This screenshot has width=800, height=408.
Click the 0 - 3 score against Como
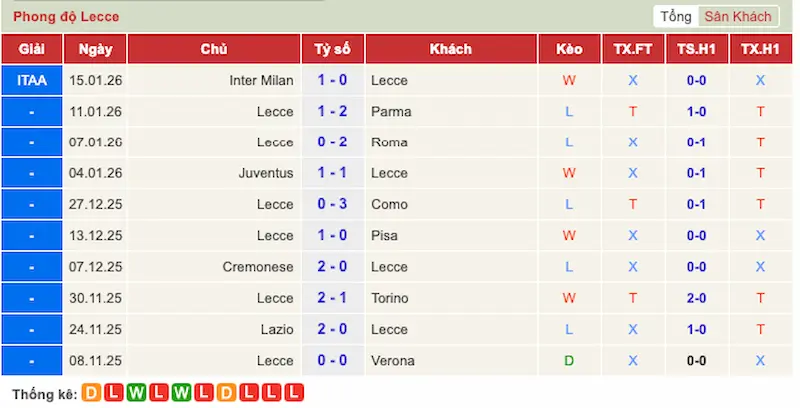click(x=332, y=204)
